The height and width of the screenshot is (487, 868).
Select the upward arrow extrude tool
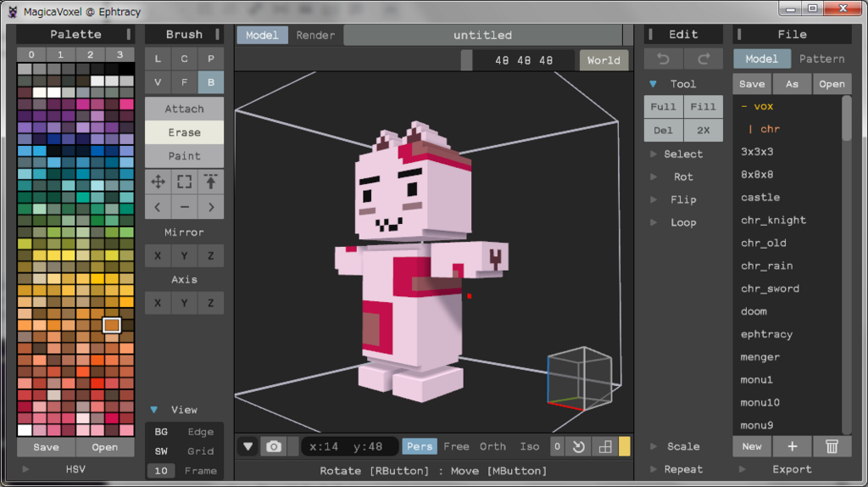click(x=210, y=182)
